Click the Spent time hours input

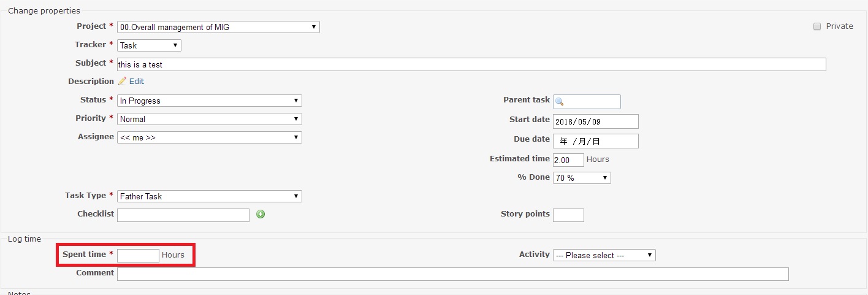[138, 255]
